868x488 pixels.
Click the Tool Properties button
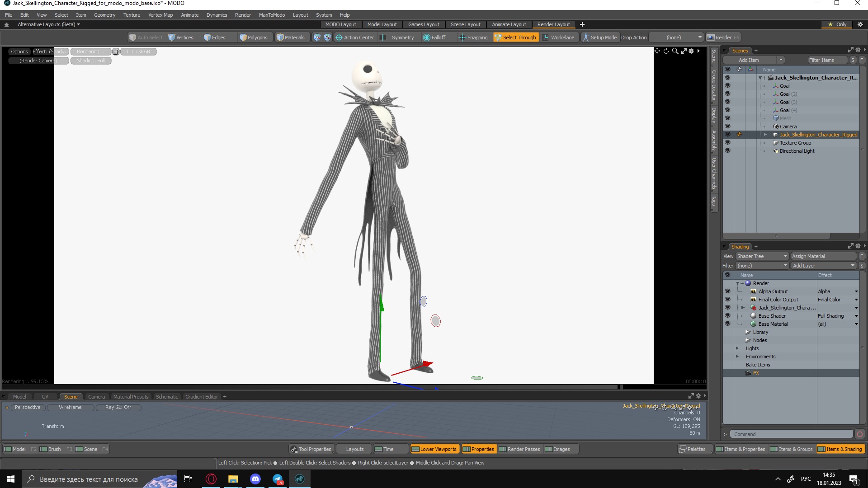[311, 449]
